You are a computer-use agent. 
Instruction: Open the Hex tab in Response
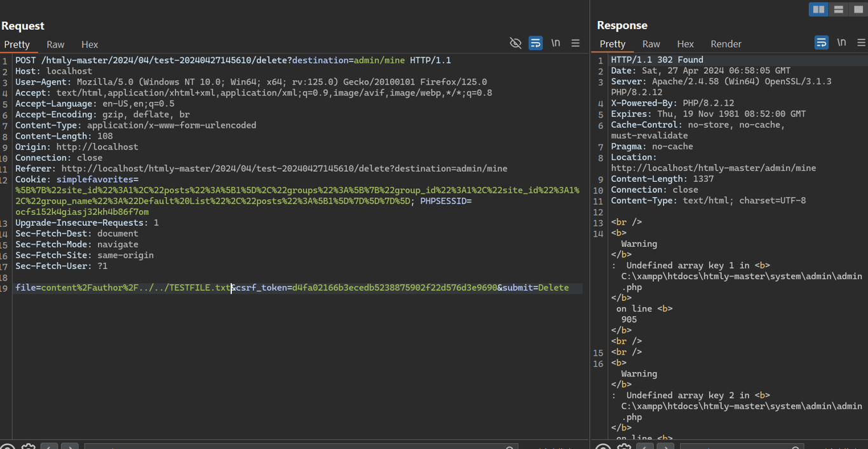pos(686,44)
